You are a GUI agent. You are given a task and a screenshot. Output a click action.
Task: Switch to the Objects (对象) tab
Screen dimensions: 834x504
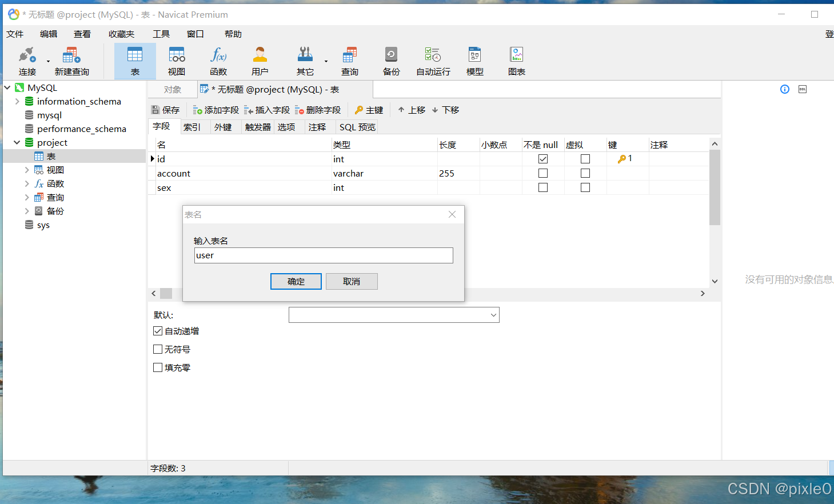172,90
